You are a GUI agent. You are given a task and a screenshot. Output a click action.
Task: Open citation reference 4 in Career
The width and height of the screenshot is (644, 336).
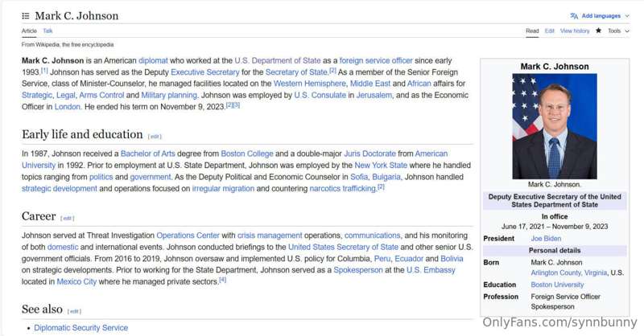tap(223, 280)
